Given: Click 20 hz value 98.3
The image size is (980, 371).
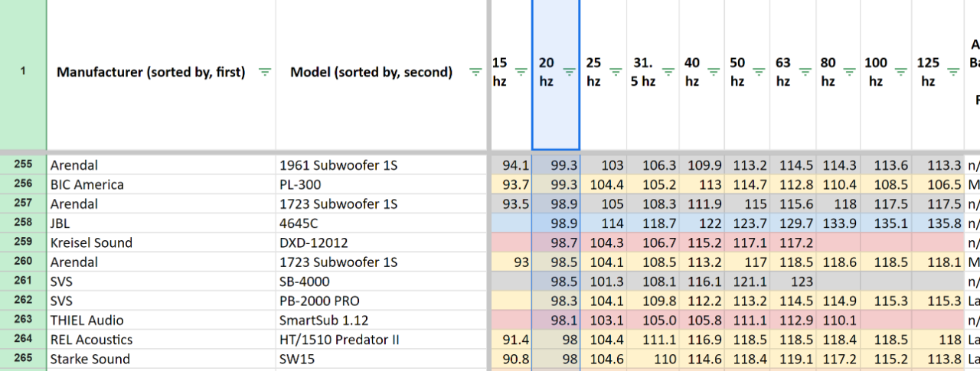Looking at the screenshot, I should tap(556, 301).
